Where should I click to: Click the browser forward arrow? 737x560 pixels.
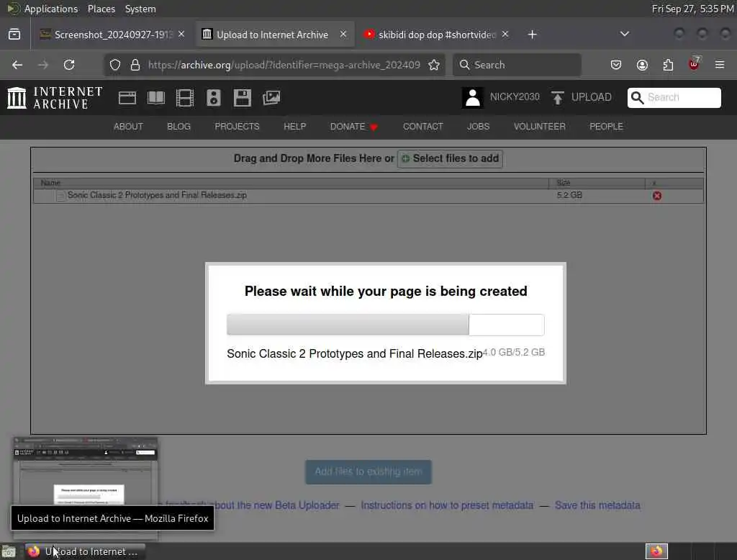pyautogui.click(x=43, y=65)
